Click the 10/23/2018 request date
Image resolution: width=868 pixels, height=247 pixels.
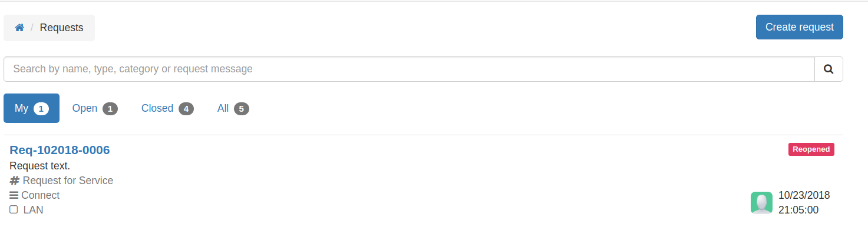coord(804,195)
